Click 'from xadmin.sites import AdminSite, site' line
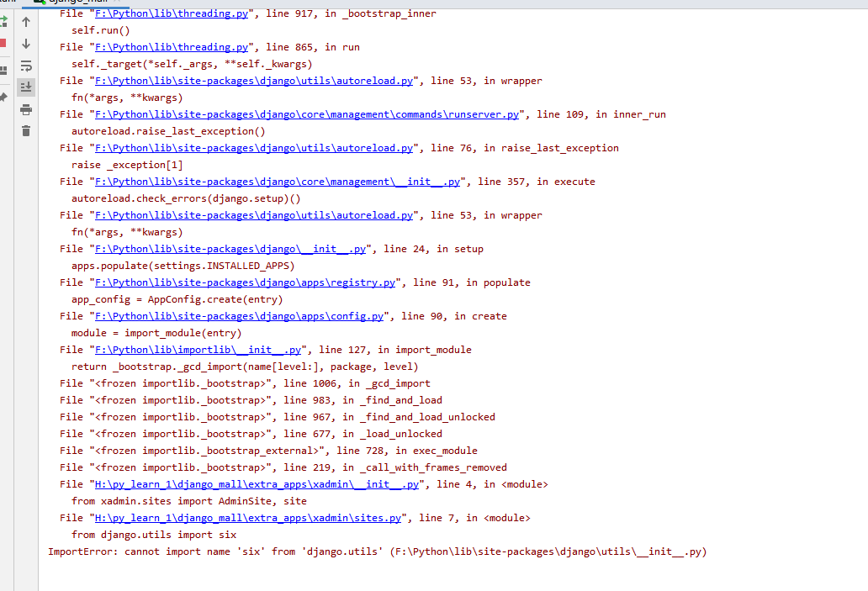Image resolution: width=868 pixels, height=591 pixels. 188,501
